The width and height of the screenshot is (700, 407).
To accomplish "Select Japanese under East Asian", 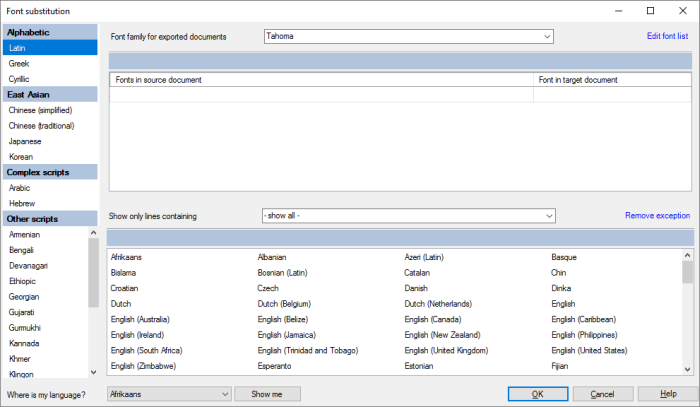I will tap(25, 141).
